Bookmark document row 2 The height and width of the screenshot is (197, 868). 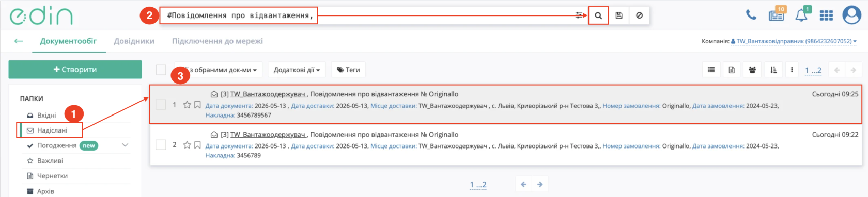pyautogui.click(x=197, y=145)
